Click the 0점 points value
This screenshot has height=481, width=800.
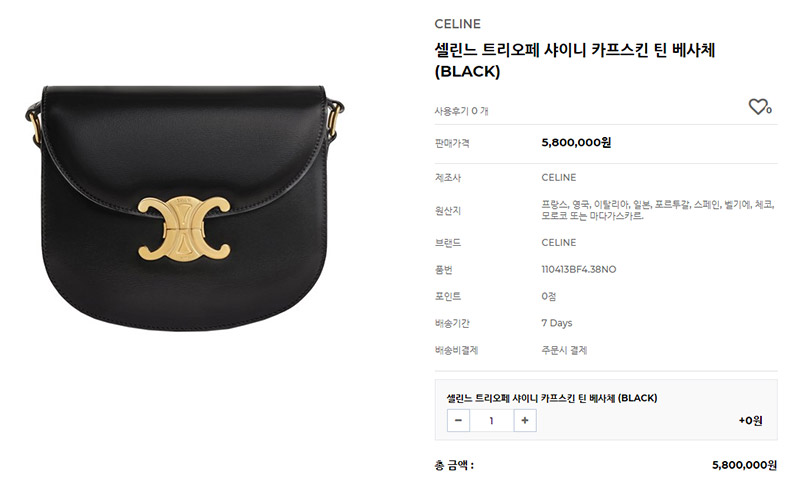point(549,296)
